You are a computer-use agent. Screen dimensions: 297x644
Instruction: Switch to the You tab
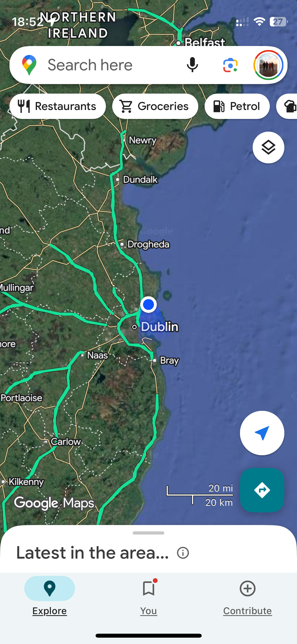pos(149,596)
